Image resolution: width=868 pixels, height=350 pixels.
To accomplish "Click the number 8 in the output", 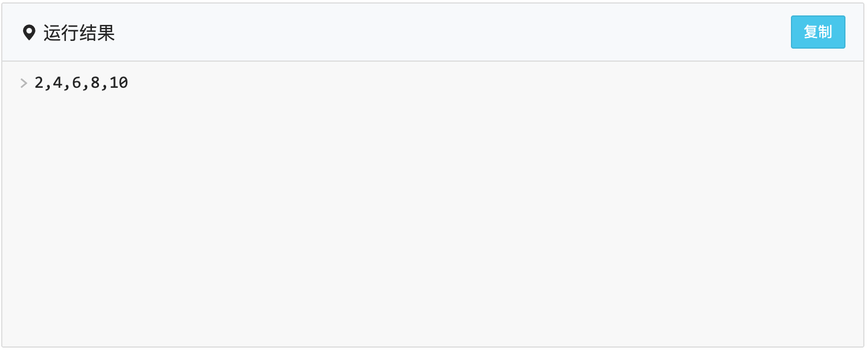I will pyautogui.click(x=95, y=83).
